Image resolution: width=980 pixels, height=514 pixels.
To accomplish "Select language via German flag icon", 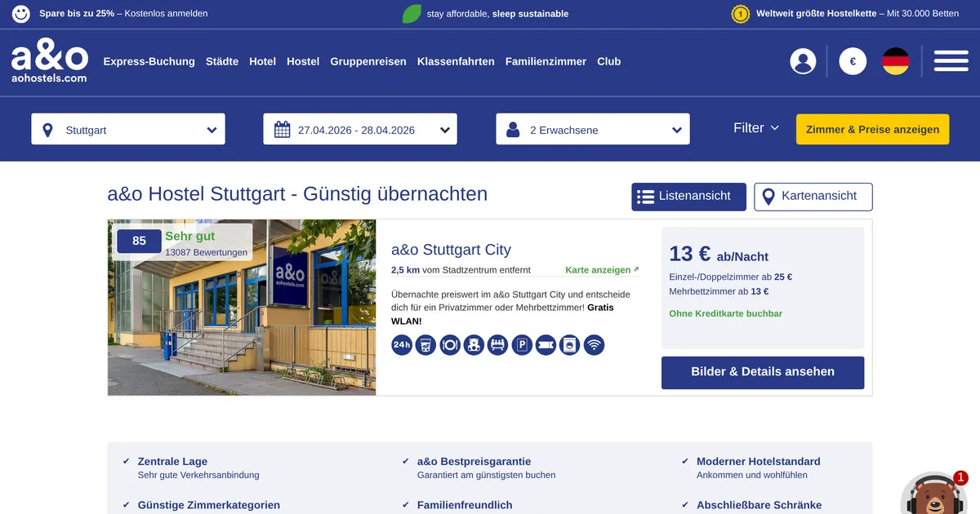I will [896, 61].
